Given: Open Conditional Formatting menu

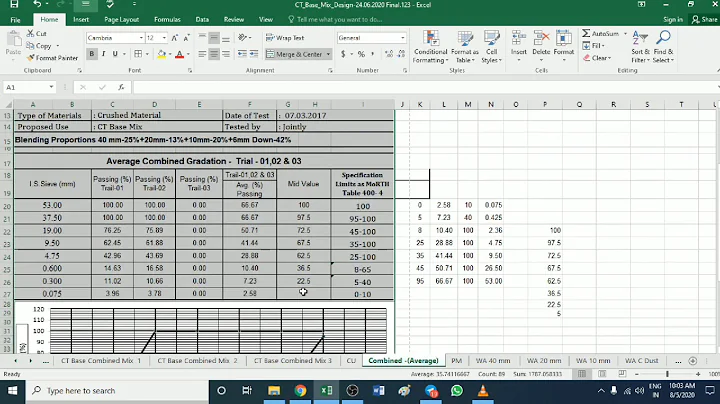Looking at the screenshot, I should click(x=430, y=47).
